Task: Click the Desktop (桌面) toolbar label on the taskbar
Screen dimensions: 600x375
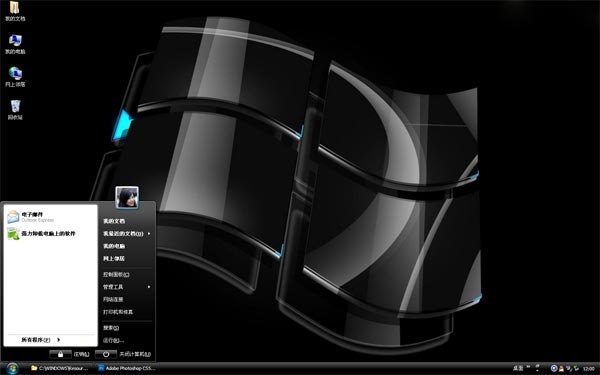Action: (518, 368)
